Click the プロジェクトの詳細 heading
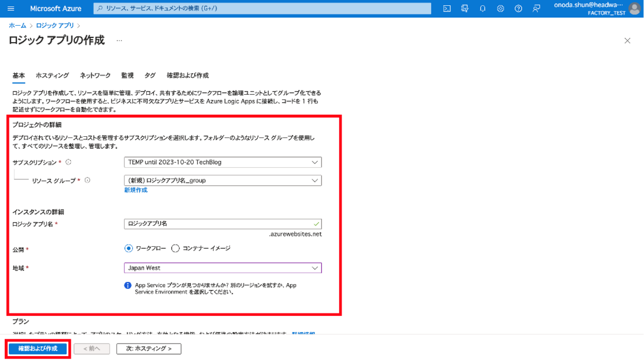 click(36, 125)
